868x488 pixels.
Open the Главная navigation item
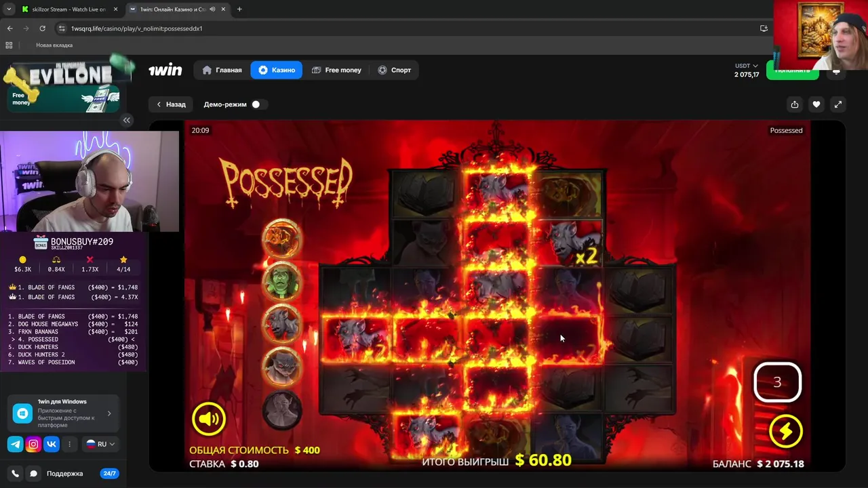[222, 70]
